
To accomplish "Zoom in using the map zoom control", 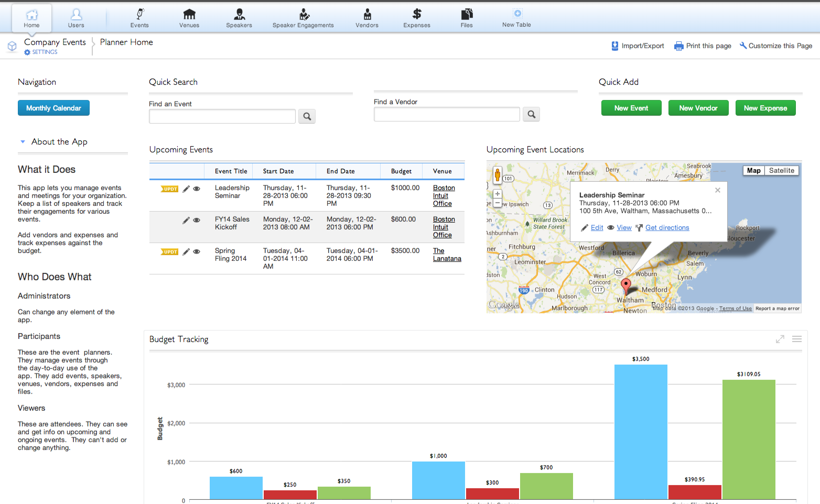I will pos(497,193).
